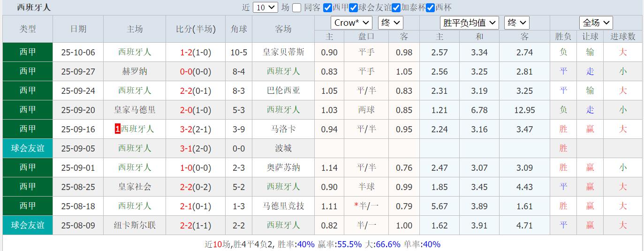Open the 终 dropdown next to 胜平负均值

516,23
